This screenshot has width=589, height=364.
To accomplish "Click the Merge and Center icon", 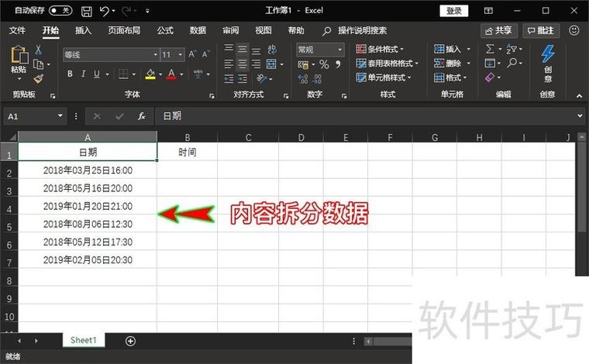I will coord(271,64).
